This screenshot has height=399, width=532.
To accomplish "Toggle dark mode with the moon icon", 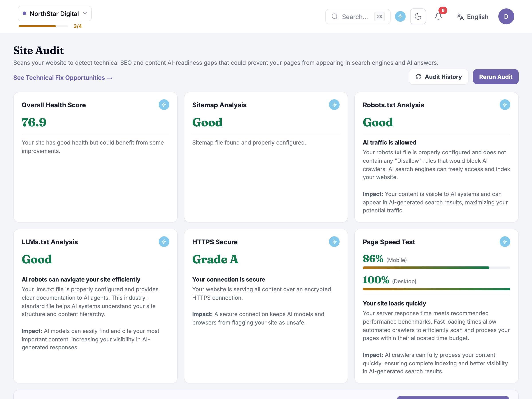I will pos(418,17).
